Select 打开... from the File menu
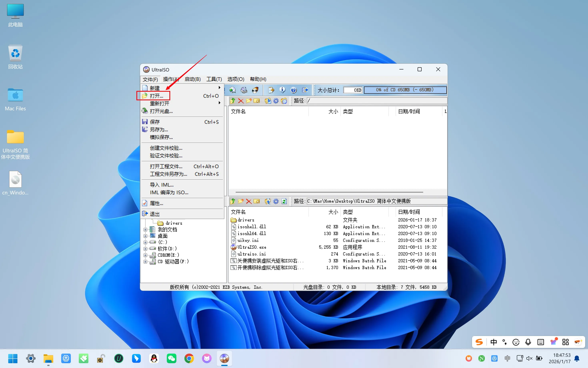Viewport: 588px width, 368px height. click(x=157, y=96)
